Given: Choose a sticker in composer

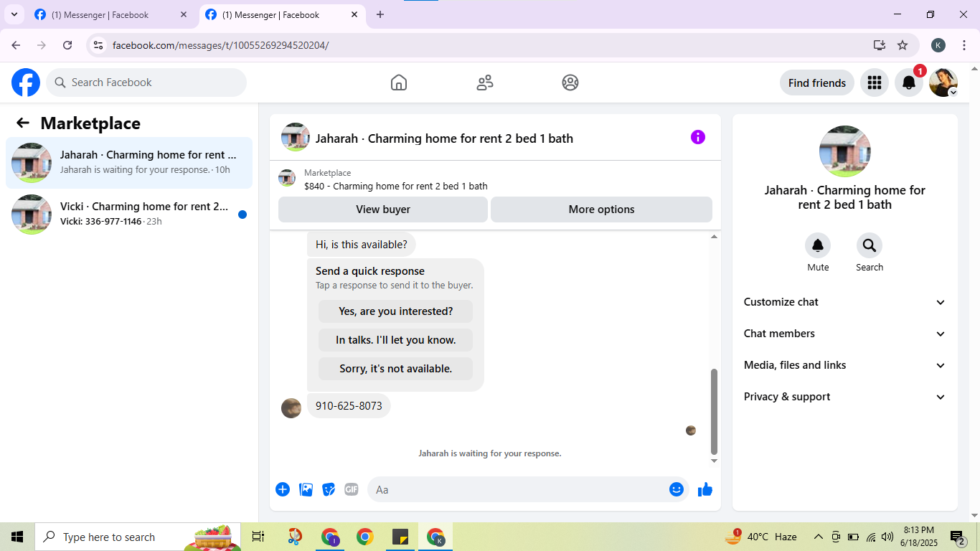Looking at the screenshot, I should (x=329, y=489).
